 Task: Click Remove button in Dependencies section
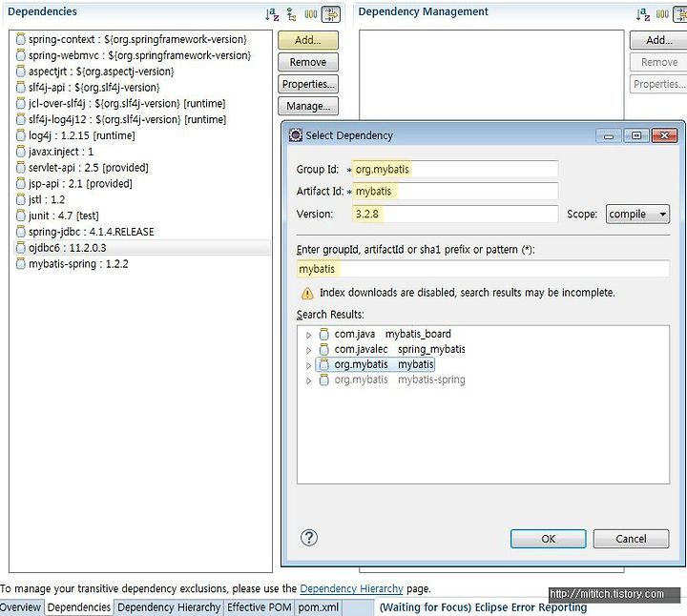click(x=308, y=62)
